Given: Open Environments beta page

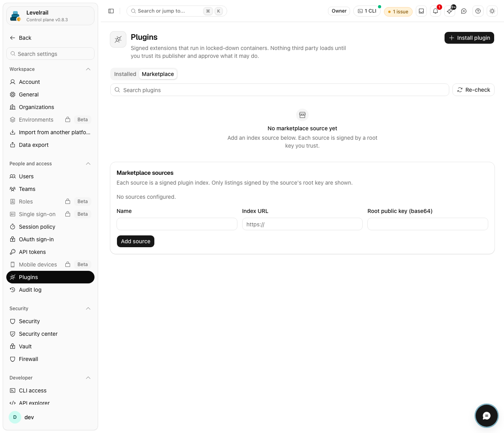Looking at the screenshot, I should [50, 120].
